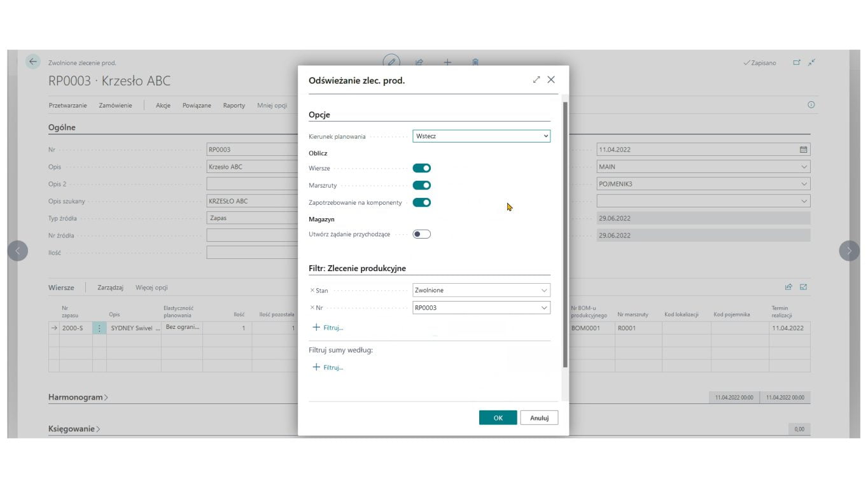Expand the Harmonogram section
This screenshot has height=488, width=868.
tap(78, 397)
